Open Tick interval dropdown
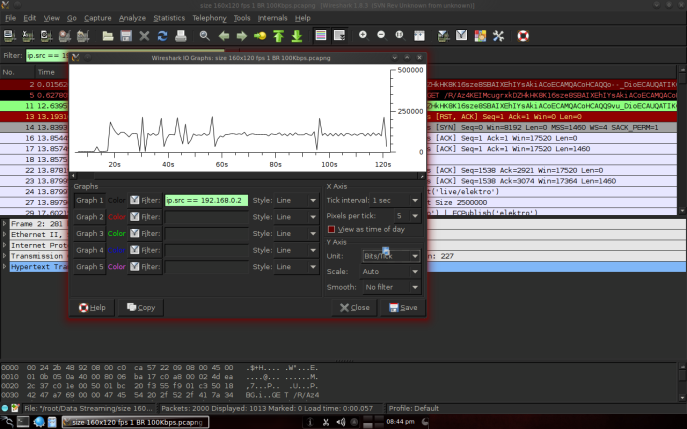 (x=395, y=200)
